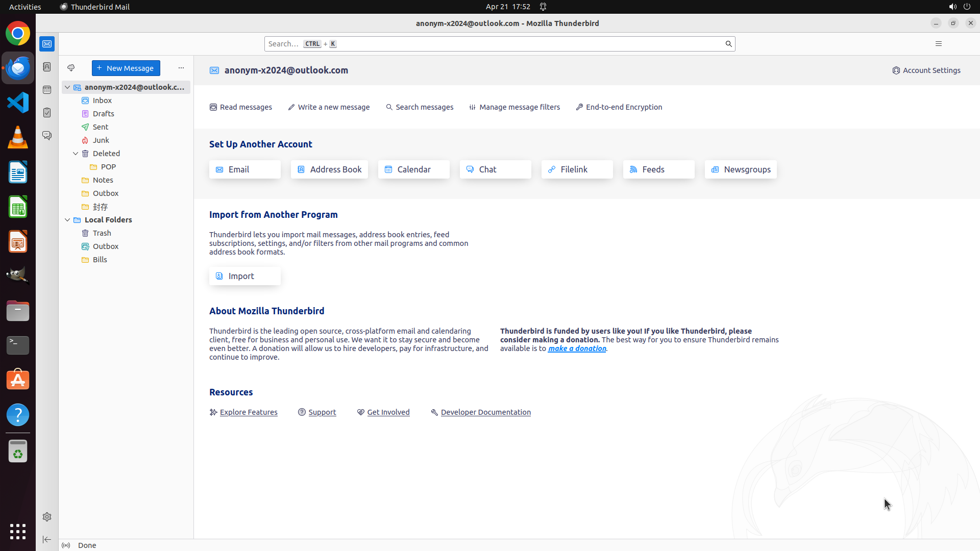Viewport: 980px width, 551px height.
Task: Open folder pane options ellipsis menu
Action: (x=181, y=68)
